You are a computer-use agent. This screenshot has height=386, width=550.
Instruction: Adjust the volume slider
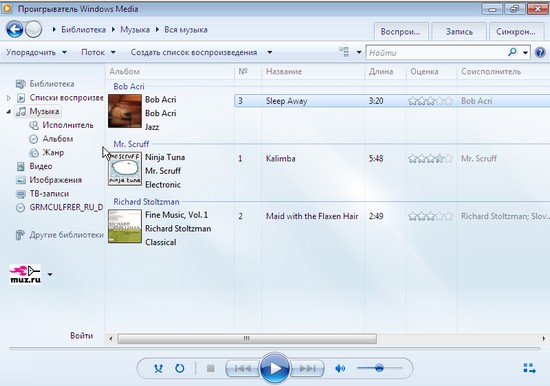point(380,368)
